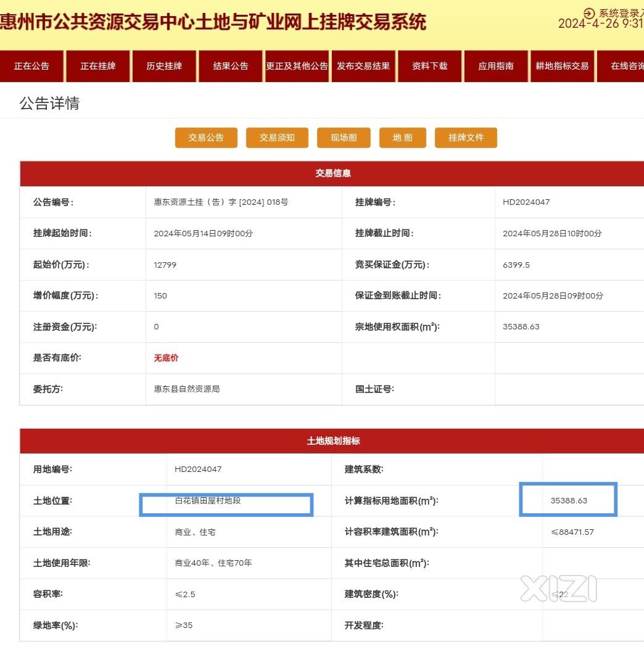
Task: Click the system login arrow icon
Action: (589, 14)
